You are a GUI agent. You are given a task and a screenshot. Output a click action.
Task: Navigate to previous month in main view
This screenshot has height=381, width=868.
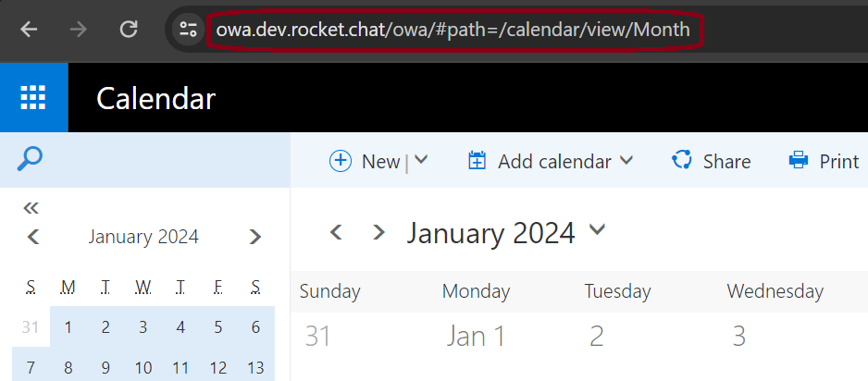pyautogui.click(x=338, y=232)
